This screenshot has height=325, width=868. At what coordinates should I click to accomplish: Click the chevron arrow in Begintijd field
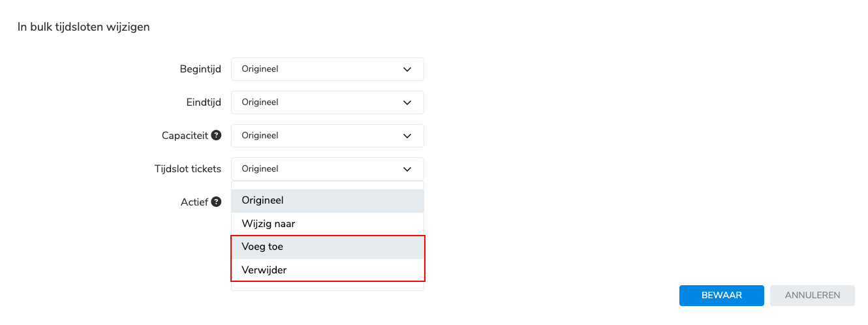pos(407,69)
